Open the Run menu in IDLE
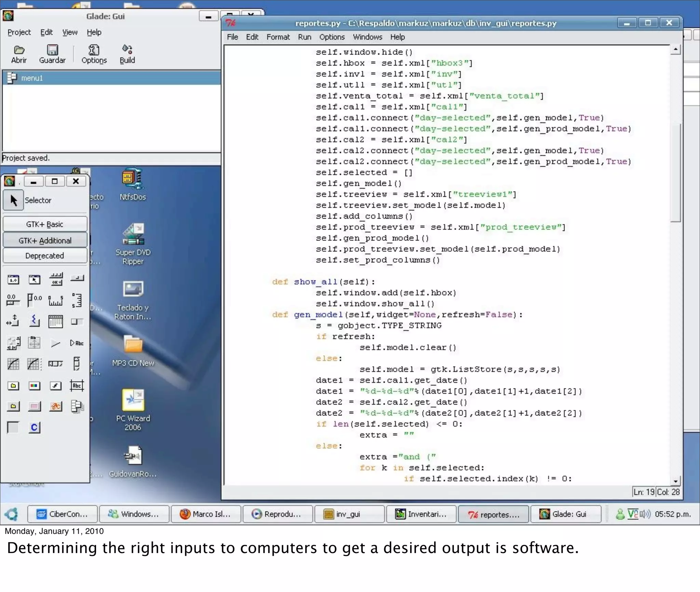Screen dimensions: 700x592 pyautogui.click(x=304, y=37)
